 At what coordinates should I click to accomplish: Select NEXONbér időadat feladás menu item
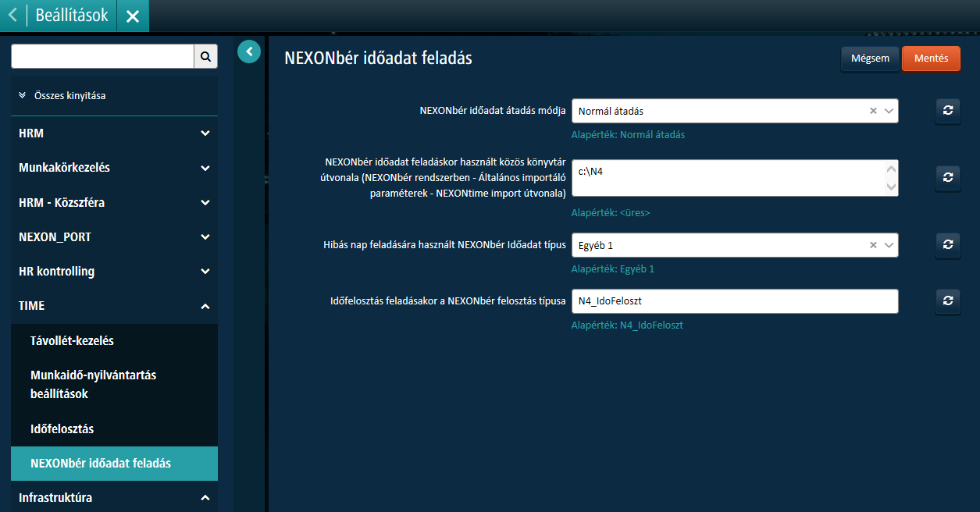(114, 464)
